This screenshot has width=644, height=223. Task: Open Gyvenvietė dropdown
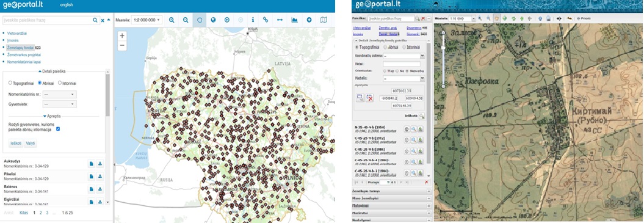coord(60,104)
